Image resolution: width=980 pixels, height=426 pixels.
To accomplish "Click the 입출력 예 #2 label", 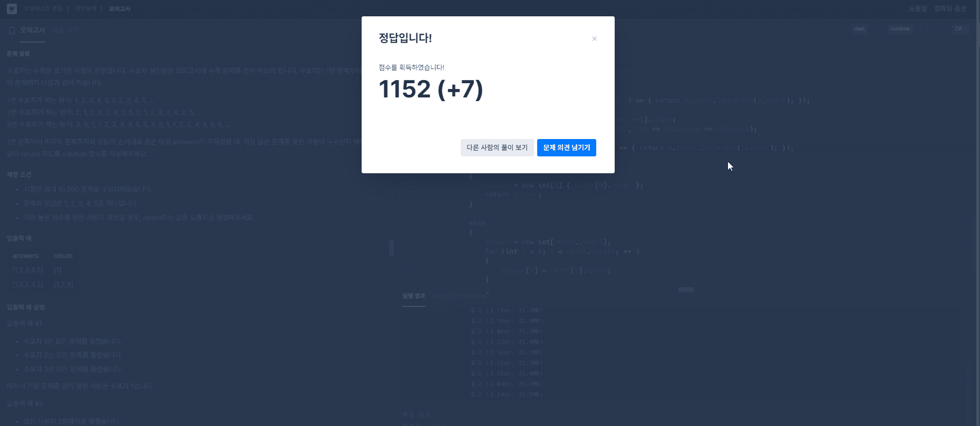I will (x=25, y=403).
